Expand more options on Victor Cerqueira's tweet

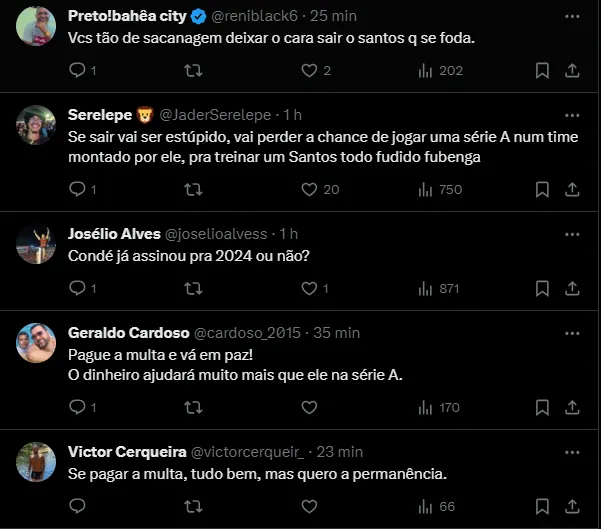(x=571, y=451)
